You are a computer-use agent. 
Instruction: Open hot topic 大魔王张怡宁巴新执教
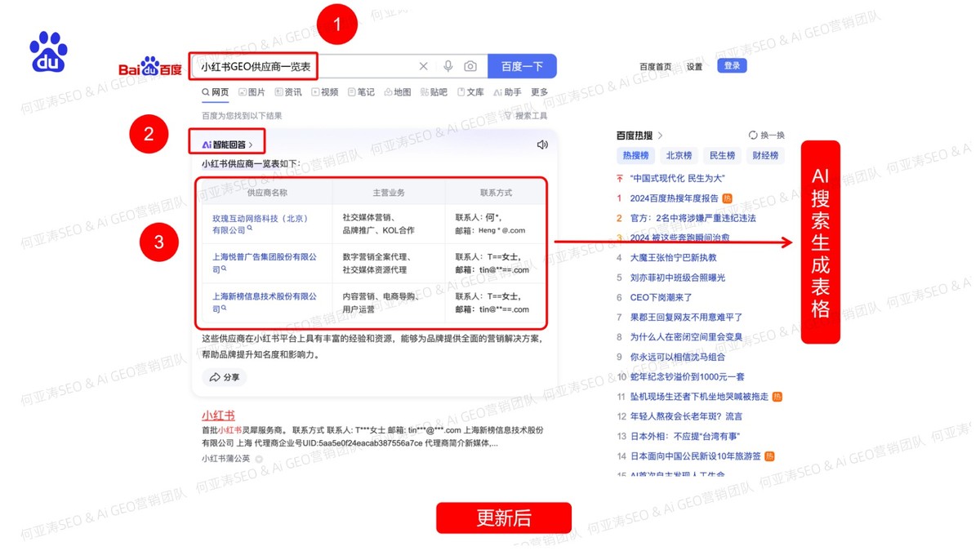coord(673,257)
